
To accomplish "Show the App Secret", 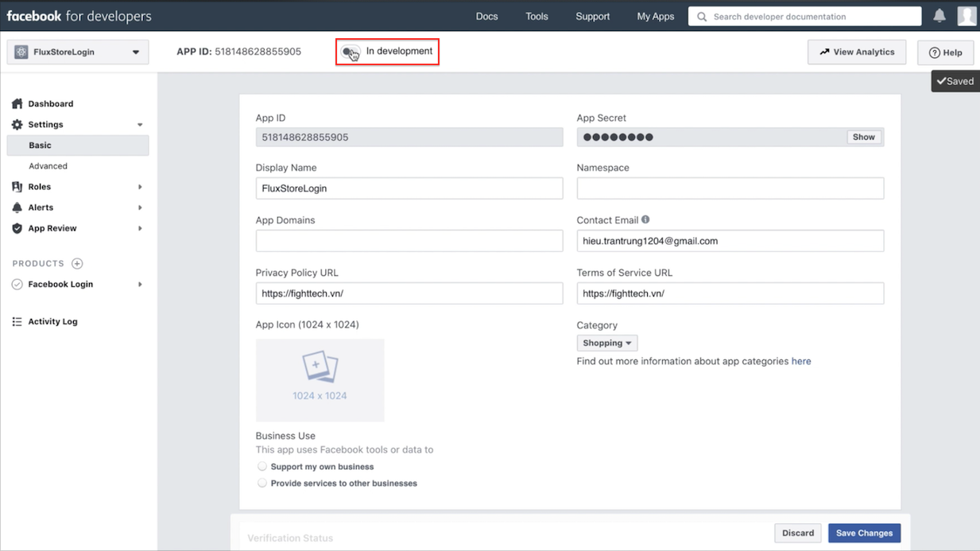I will tap(864, 138).
